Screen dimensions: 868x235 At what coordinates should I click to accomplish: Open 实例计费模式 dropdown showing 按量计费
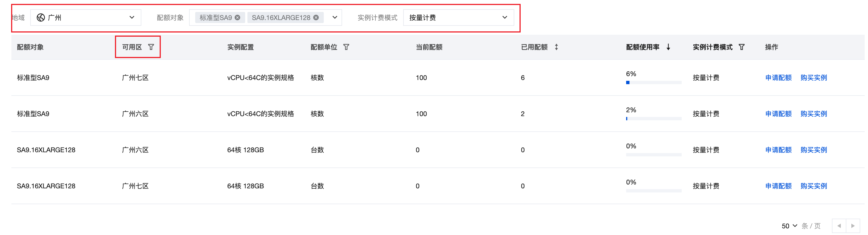[x=458, y=17]
